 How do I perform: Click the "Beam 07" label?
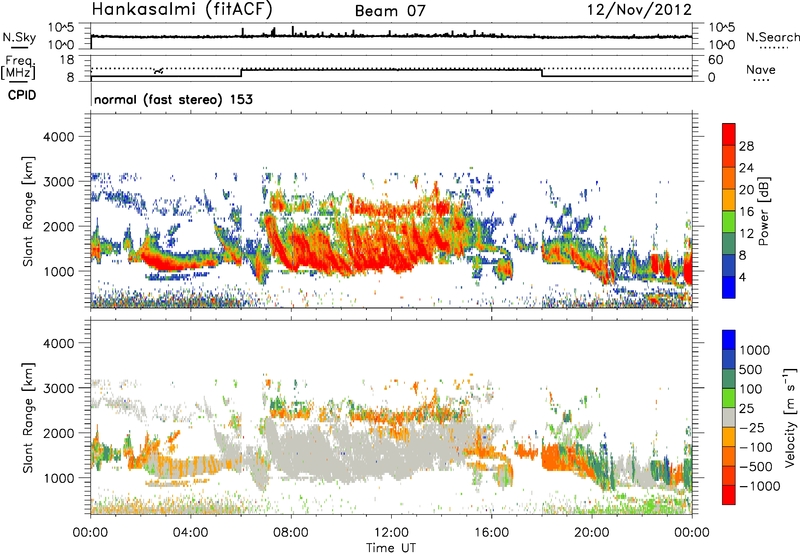390,11
